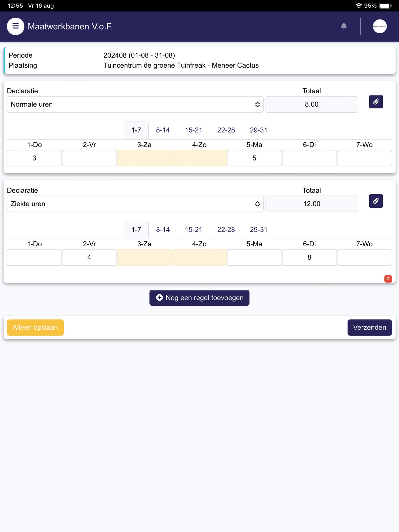Remove the Ziekte uren row with red X
This screenshot has width=399, height=532.
click(388, 278)
